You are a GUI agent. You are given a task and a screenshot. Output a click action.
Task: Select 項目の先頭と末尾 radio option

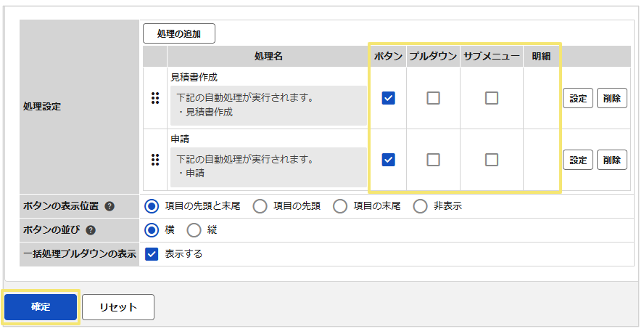point(152,206)
